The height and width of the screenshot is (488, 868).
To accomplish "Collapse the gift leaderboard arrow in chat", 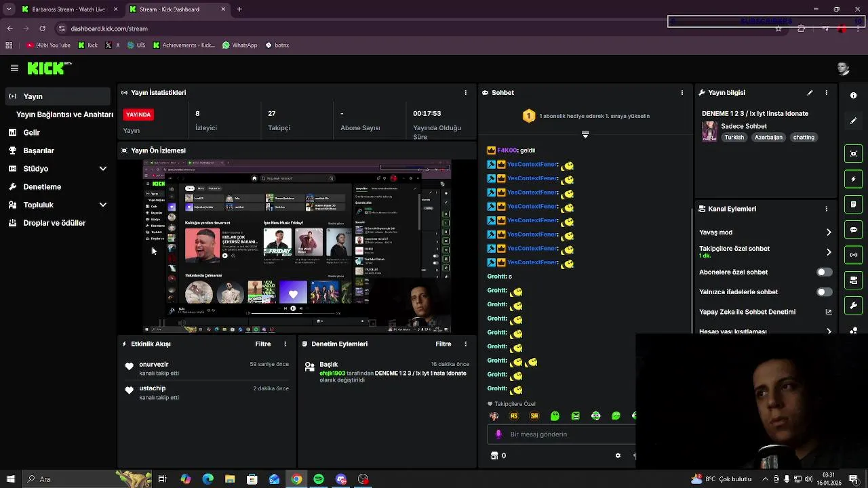I will [x=585, y=134].
